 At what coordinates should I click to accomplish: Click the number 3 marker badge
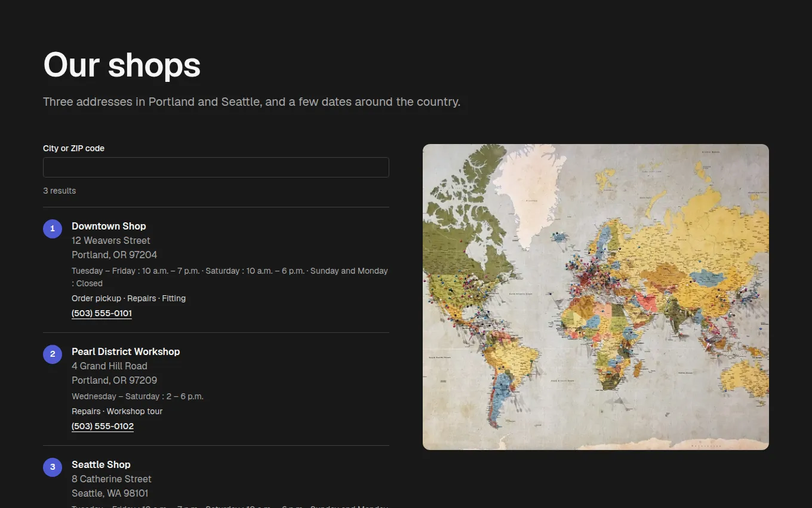click(x=53, y=467)
